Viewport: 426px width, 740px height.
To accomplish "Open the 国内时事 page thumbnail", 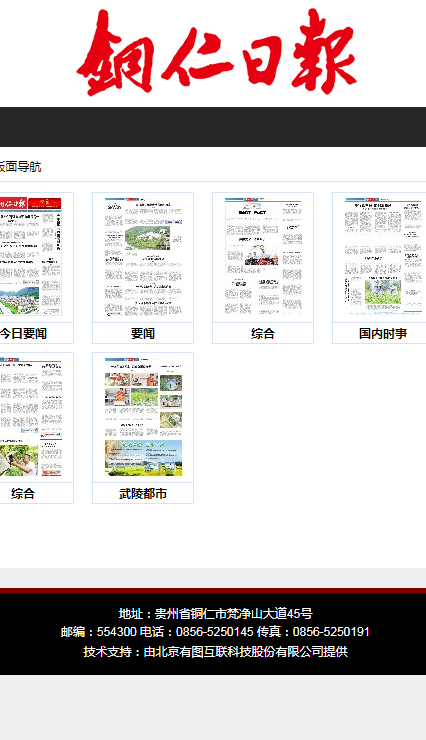I will tap(383, 256).
